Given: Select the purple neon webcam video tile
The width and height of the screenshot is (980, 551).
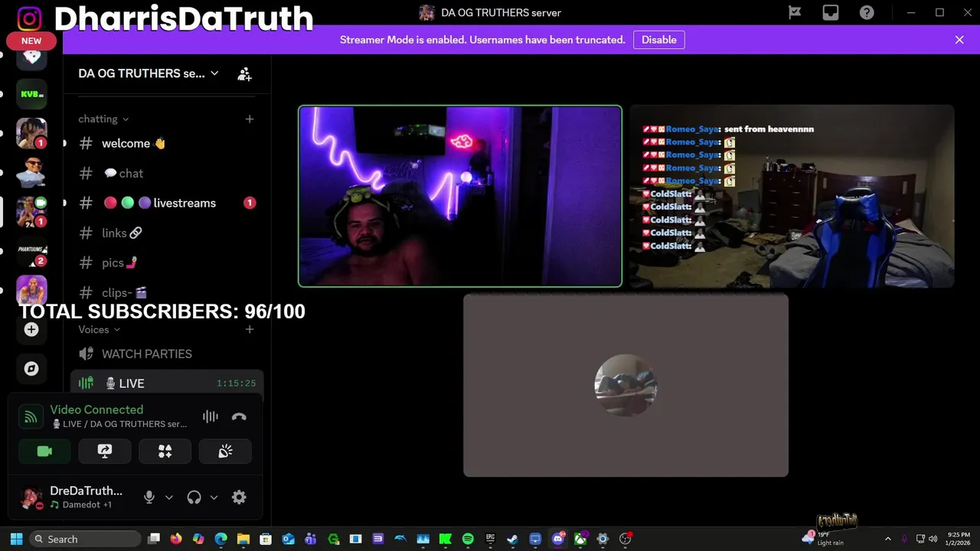Looking at the screenshot, I should pyautogui.click(x=459, y=196).
